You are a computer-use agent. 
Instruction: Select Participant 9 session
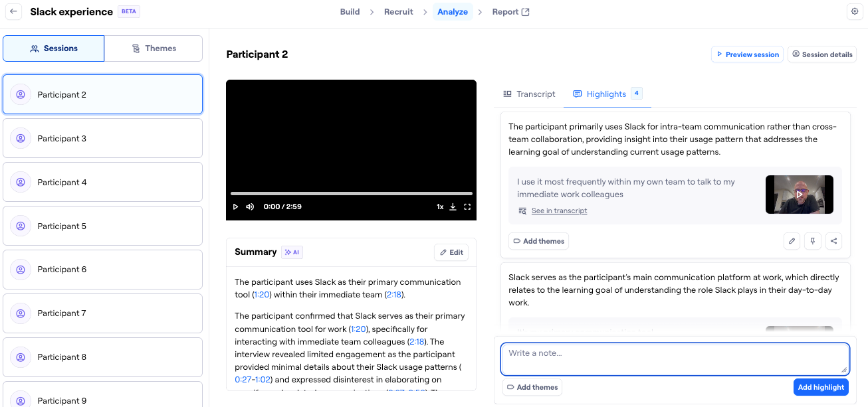(102, 396)
